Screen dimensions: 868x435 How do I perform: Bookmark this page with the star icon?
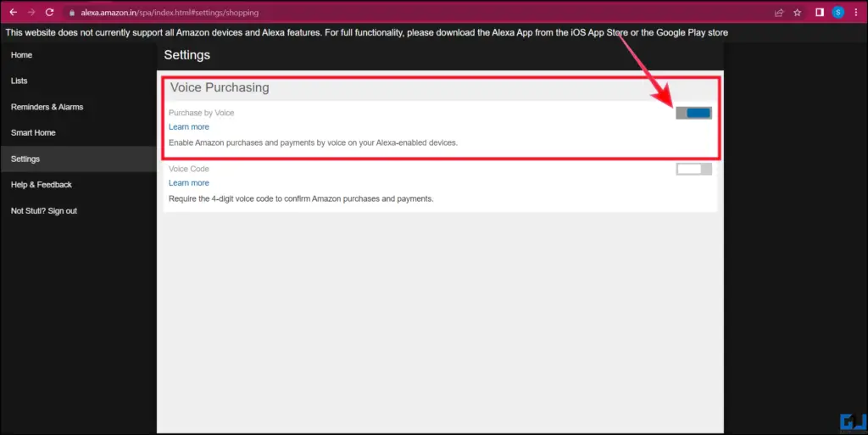pyautogui.click(x=797, y=12)
